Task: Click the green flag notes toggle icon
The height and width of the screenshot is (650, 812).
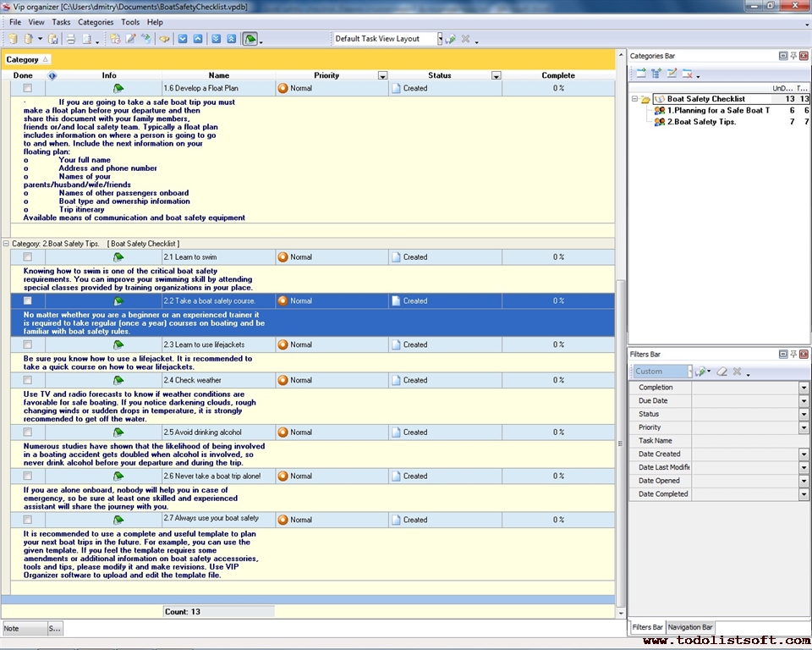Action: tap(250, 39)
